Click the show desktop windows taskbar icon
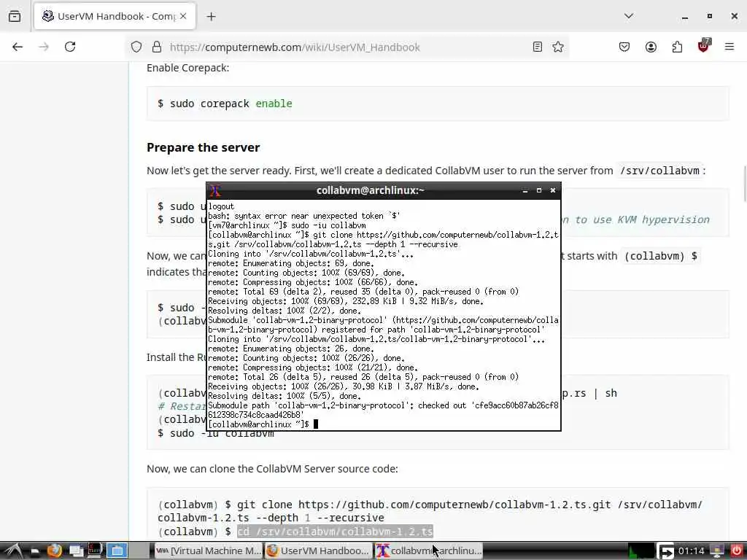This screenshot has height=560, width=747. tap(75, 551)
